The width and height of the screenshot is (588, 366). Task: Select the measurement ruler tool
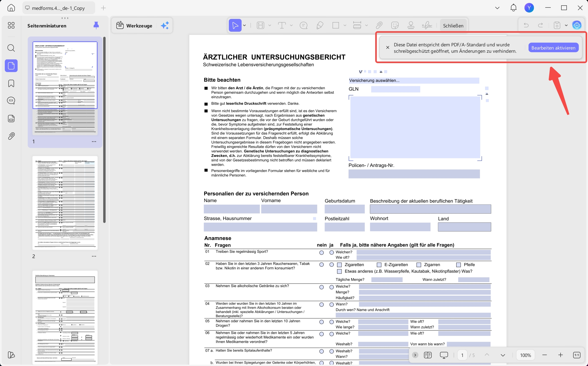pyautogui.click(x=357, y=25)
